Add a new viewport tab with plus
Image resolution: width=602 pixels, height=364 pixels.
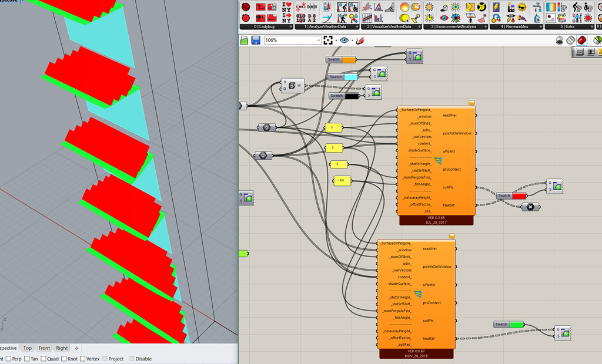(x=76, y=348)
